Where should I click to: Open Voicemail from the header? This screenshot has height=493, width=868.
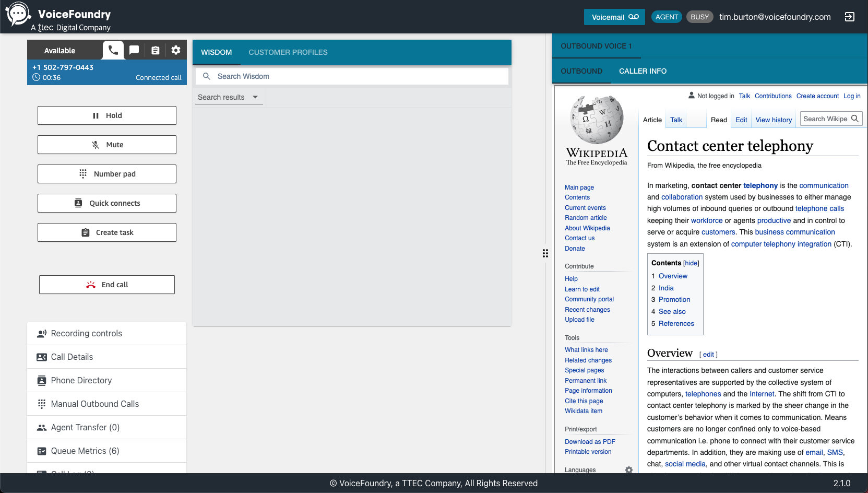(x=614, y=17)
